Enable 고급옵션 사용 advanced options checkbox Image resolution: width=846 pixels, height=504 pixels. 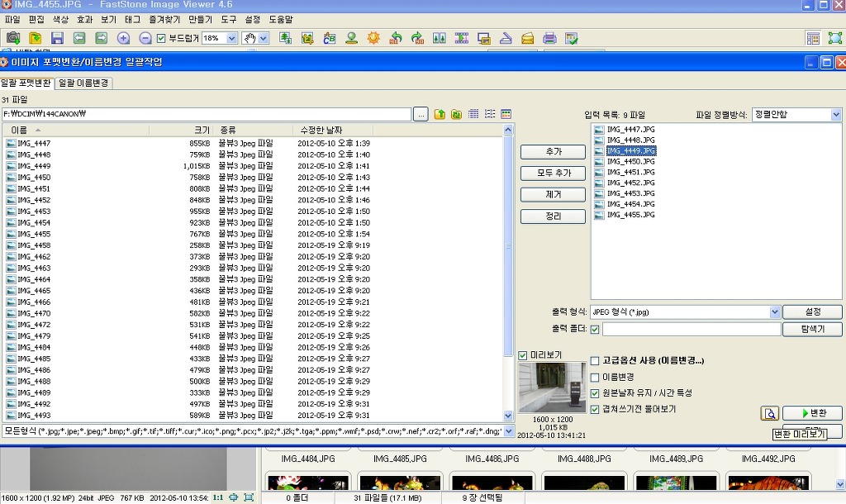[x=596, y=361]
